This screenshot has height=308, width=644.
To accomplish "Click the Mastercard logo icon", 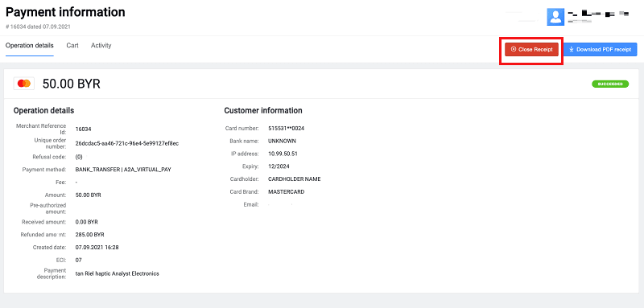I will [x=24, y=84].
